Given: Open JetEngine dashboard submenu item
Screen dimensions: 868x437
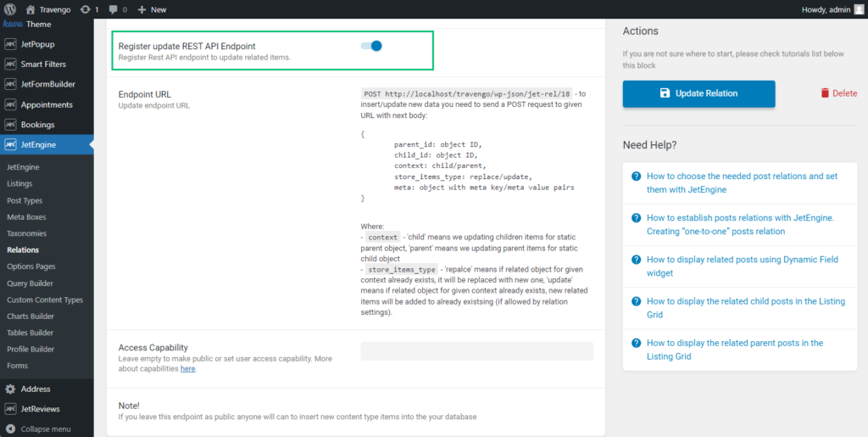Looking at the screenshot, I should click(23, 167).
